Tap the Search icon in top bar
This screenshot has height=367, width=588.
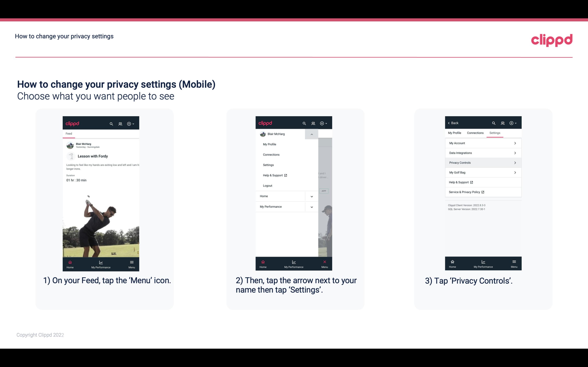click(111, 124)
